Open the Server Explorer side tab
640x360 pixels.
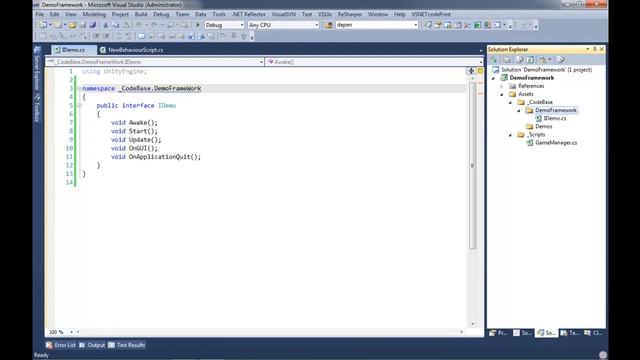37,69
